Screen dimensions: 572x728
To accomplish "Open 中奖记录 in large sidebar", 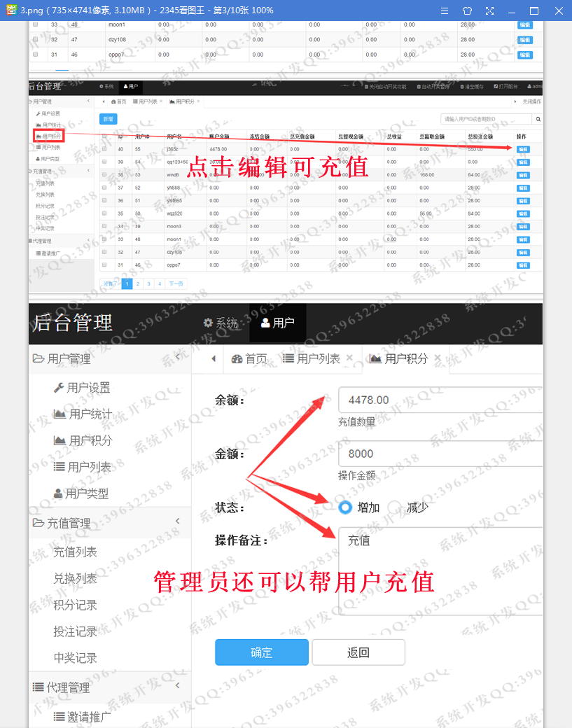I will coord(75,658).
